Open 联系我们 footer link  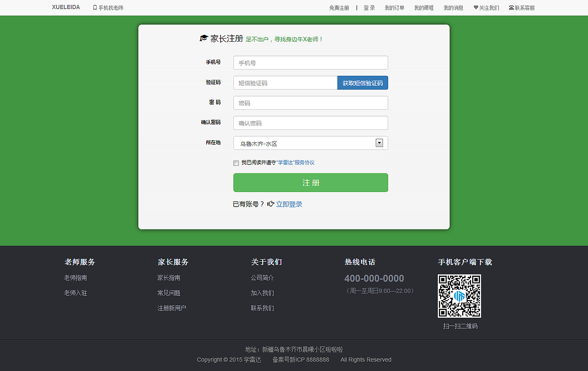[x=262, y=308]
